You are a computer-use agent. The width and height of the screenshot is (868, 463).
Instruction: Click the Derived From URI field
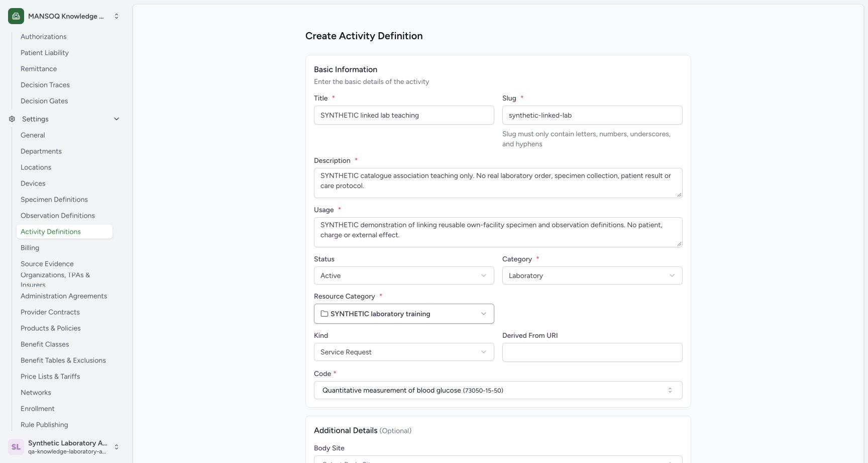pos(592,352)
